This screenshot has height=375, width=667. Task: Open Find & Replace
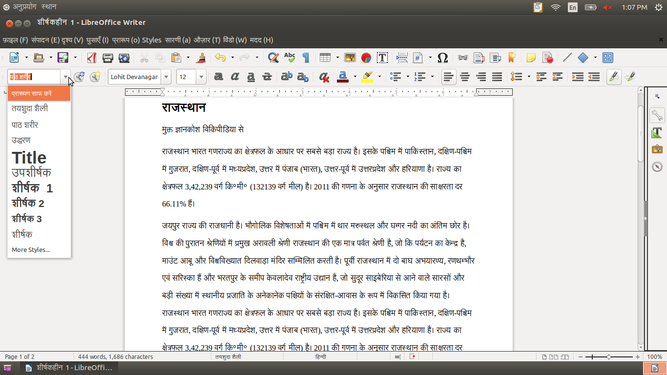273,57
